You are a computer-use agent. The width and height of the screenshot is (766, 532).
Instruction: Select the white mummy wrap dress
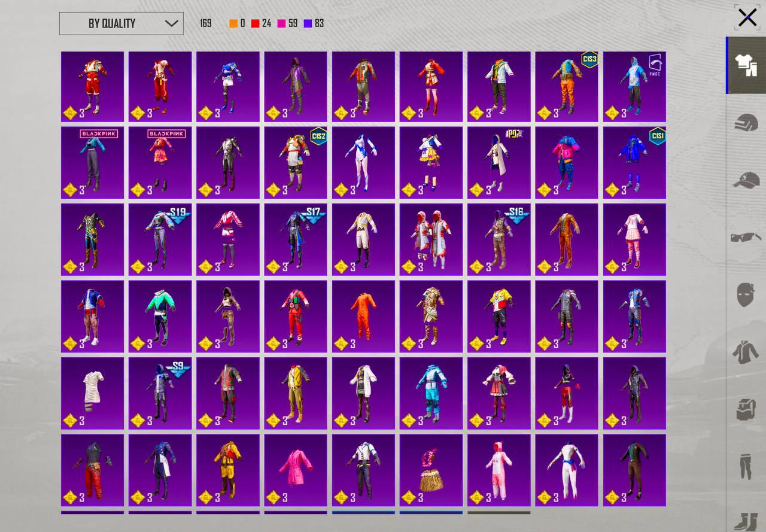click(93, 393)
